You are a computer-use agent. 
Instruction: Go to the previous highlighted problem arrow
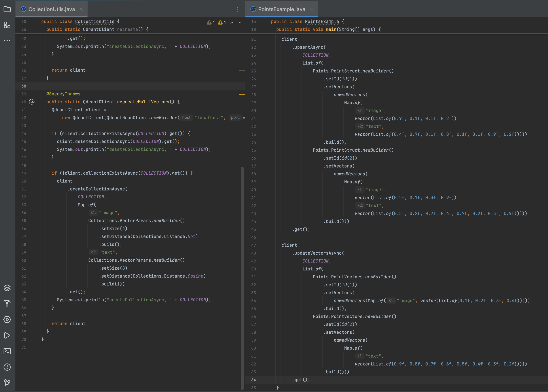tap(232, 22)
